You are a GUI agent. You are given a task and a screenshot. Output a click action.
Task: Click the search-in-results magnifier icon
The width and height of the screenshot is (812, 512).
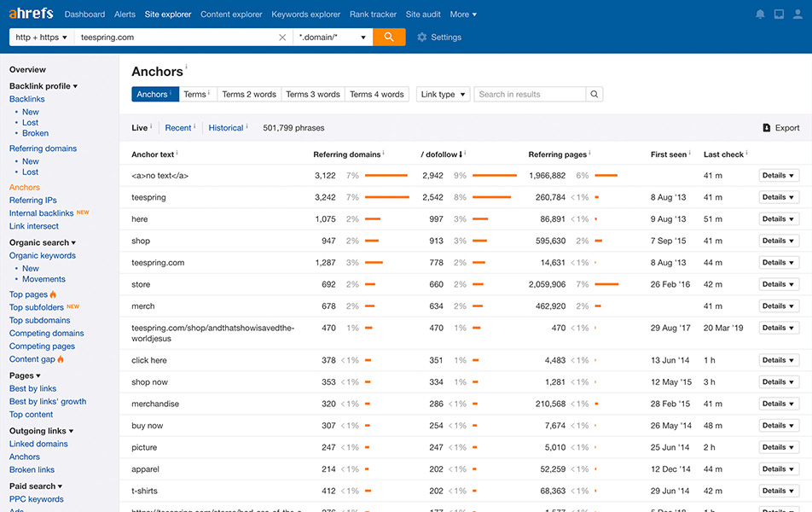pos(594,95)
